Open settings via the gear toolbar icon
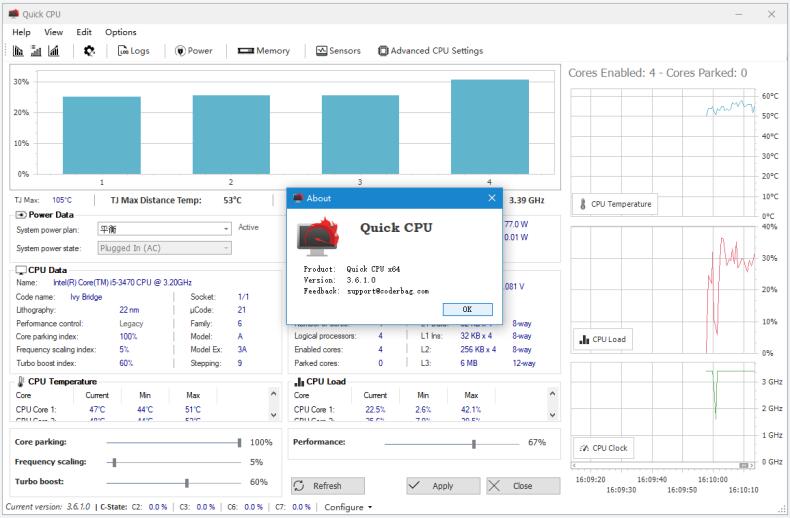This screenshot has height=518, width=790. click(89, 51)
